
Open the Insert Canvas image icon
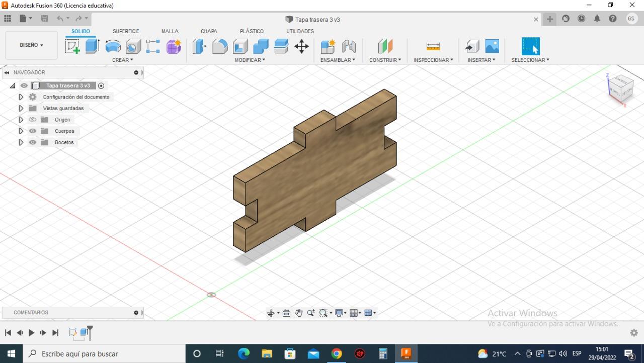(x=492, y=46)
